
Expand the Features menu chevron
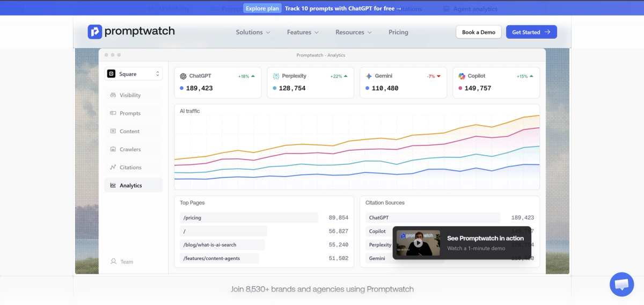(317, 32)
